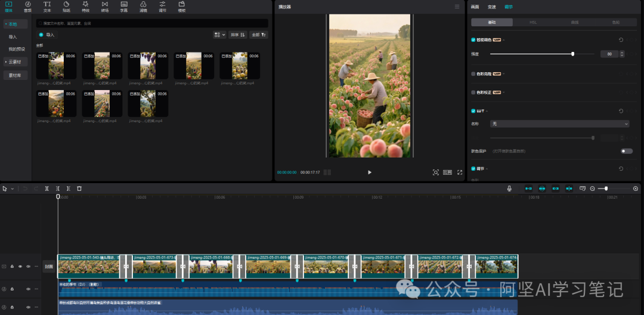Click the delete icon in timeline toolbar

point(79,189)
